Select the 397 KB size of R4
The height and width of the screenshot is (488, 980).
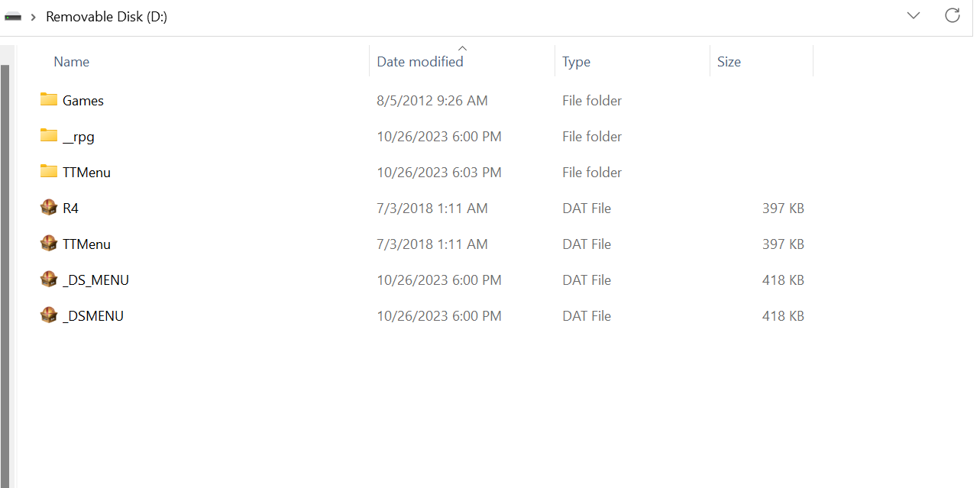pos(783,208)
